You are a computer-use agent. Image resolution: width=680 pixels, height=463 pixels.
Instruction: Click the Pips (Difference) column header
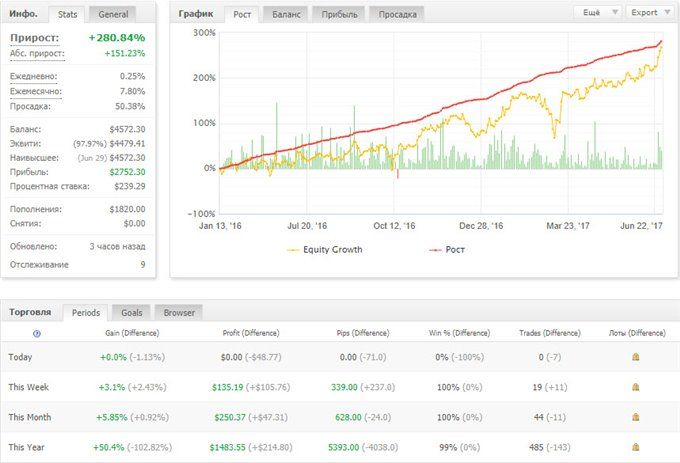(x=363, y=333)
